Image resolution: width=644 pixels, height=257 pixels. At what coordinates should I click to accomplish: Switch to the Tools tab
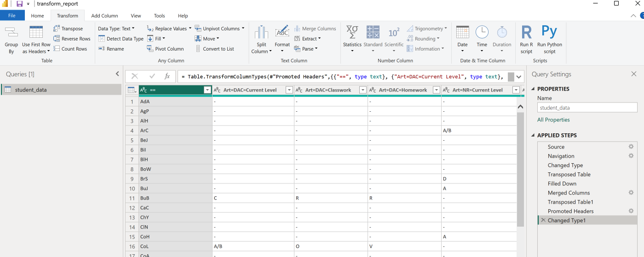click(159, 16)
